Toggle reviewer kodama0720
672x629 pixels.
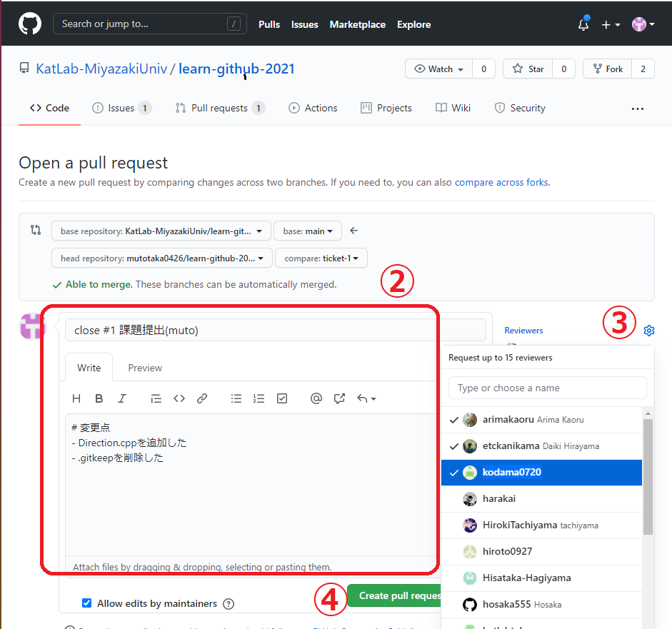542,472
